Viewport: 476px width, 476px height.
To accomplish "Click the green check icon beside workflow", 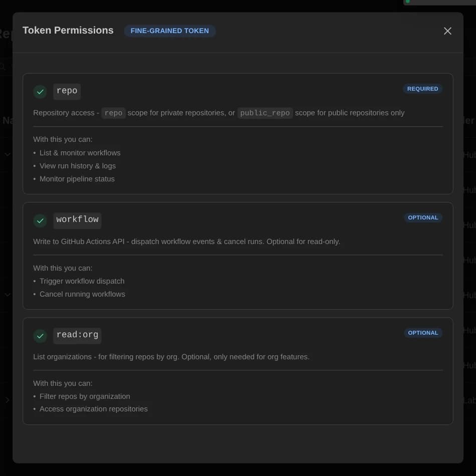I will pos(40,220).
